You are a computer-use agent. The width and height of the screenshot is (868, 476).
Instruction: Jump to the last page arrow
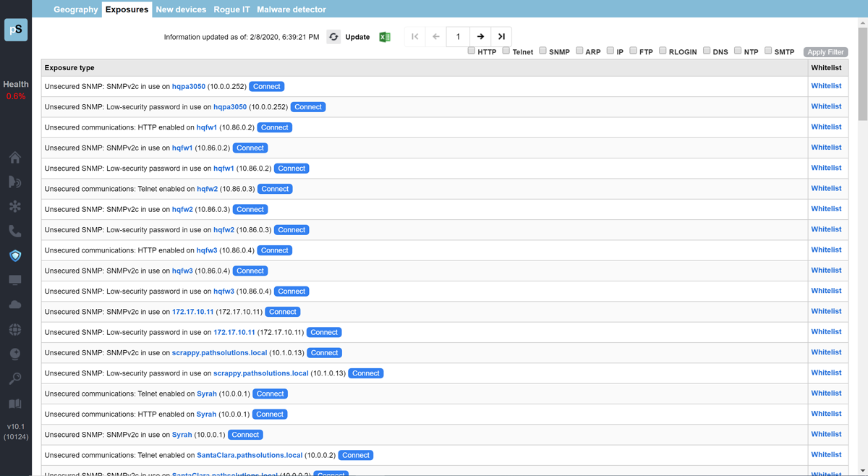pos(501,37)
